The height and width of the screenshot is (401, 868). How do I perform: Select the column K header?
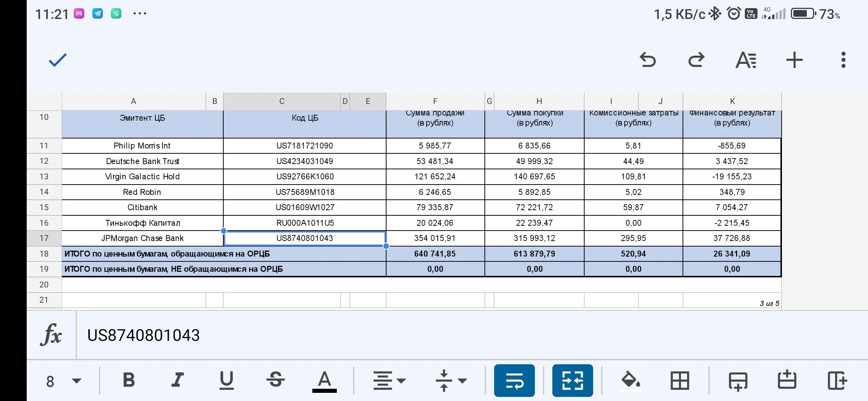732,101
